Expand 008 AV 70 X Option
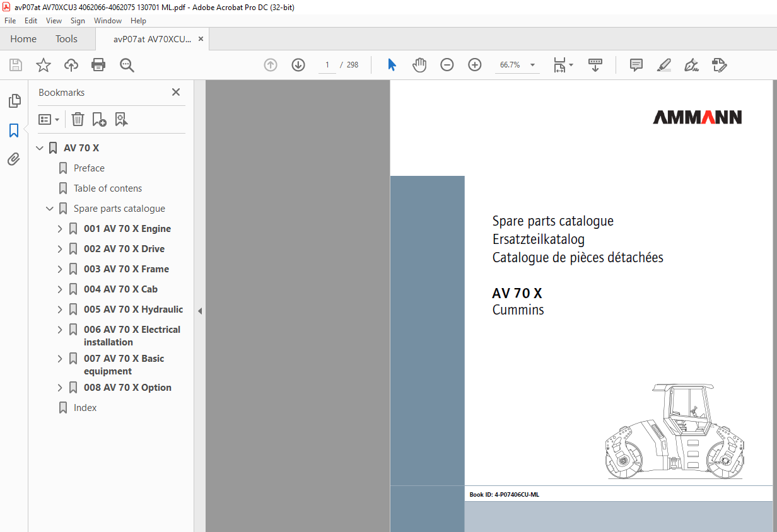777x532 pixels. point(60,388)
